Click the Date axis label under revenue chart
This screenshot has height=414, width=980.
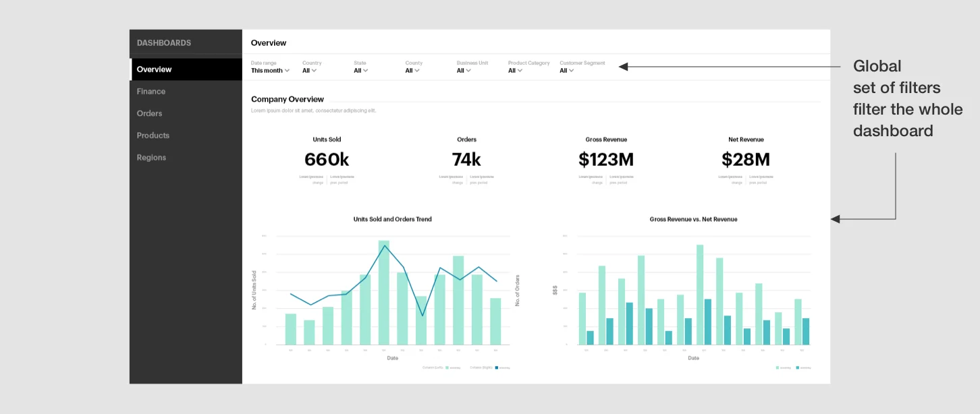tap(693, 358)
